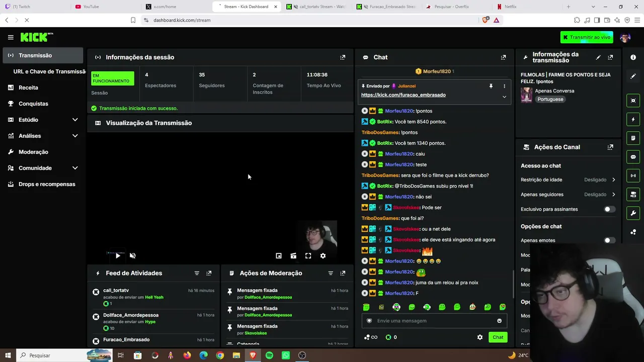Pop out the Informações da sessão panel
The width and height of the screenshot is (644, 362).
point(343,57)
